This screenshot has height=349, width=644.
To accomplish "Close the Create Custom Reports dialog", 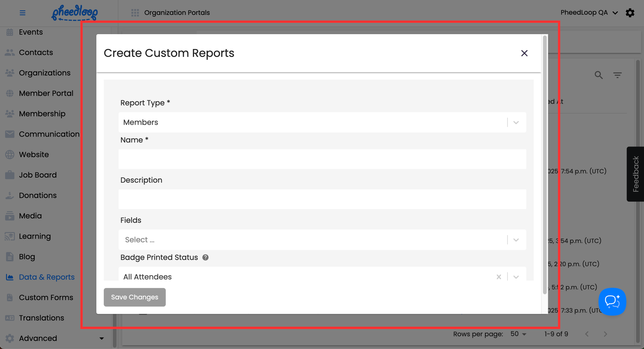I will point(524,53).
